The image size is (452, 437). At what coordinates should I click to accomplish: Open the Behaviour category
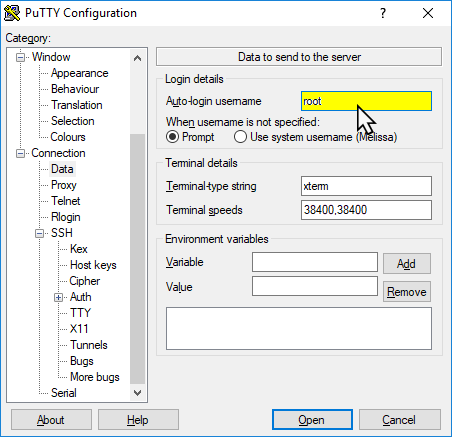pos(75,89)
